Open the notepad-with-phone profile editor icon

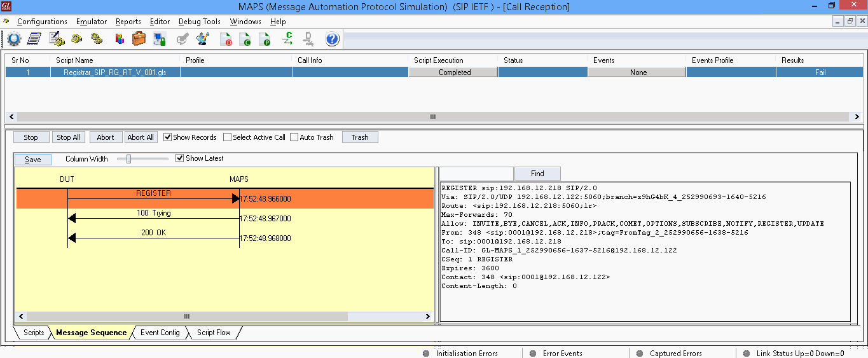tap(57, 39)
